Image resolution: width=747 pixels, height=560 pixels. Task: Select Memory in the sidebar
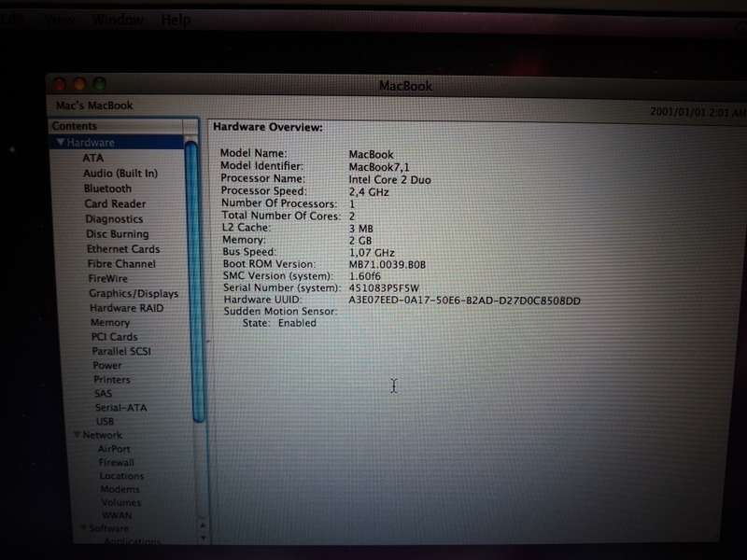pyautogui.click(x=110, y=322)
